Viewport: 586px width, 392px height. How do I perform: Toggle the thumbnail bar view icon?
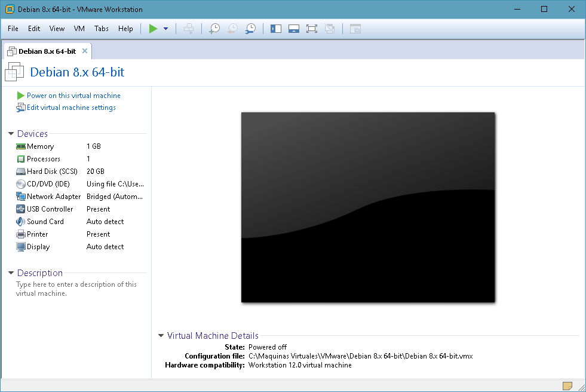point(293,29)
